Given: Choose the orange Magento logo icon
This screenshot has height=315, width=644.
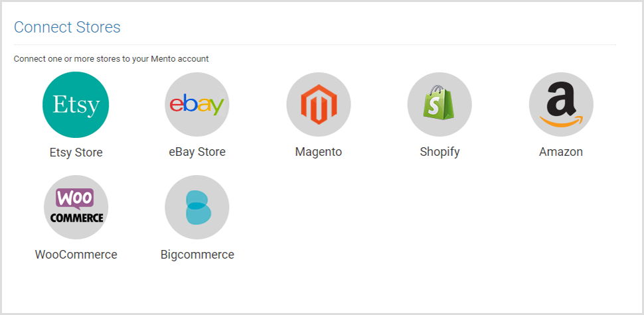Looking at the screenshot, I should (x=319, y=105).
